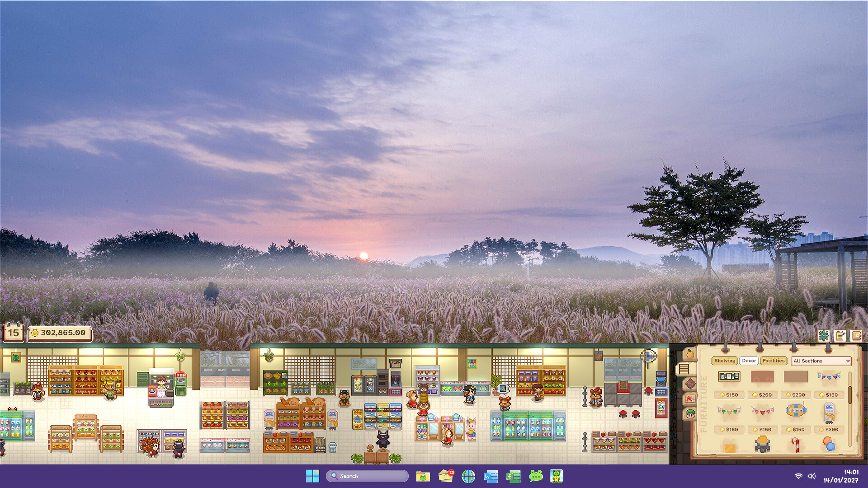Select the purple bunting flags item
868x488 pixels.
click(x=829, y=376)
